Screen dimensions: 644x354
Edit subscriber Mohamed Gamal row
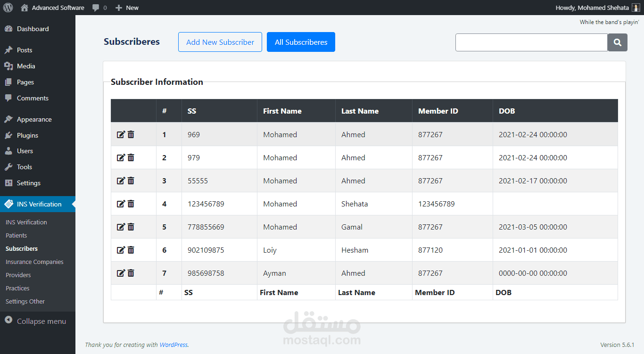tap(121, 227)
